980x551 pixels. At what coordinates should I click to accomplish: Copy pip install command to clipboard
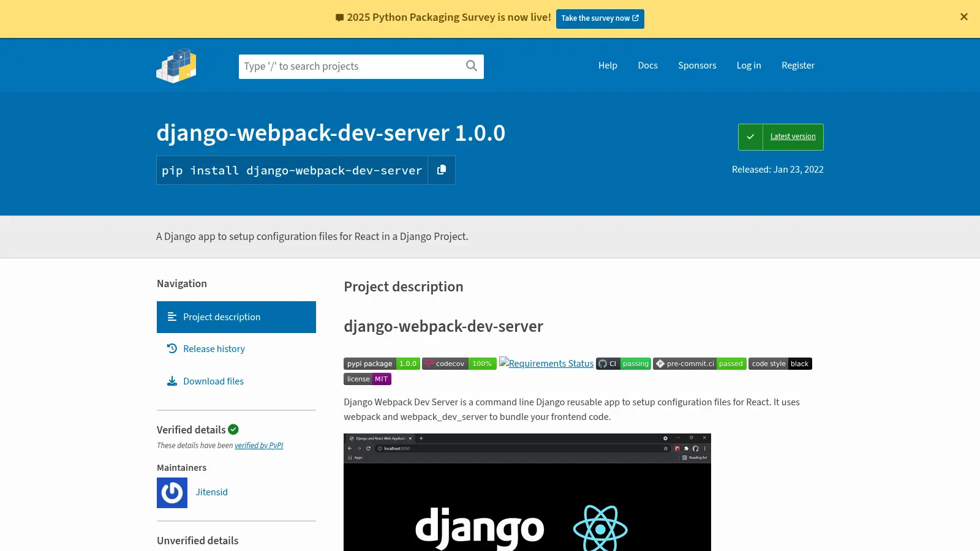(x=441, y=170)
